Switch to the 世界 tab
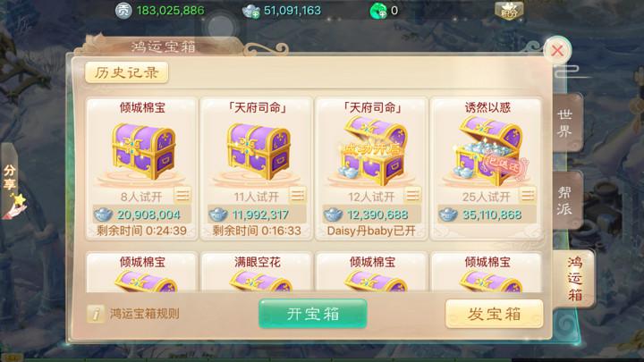 (x=565, y=122)
